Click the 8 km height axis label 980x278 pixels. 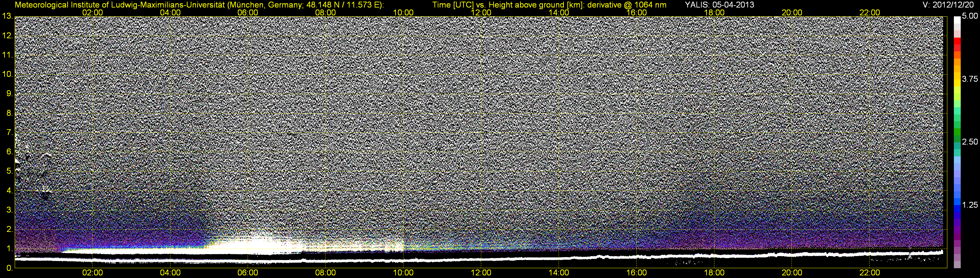[x=9, y=113]
